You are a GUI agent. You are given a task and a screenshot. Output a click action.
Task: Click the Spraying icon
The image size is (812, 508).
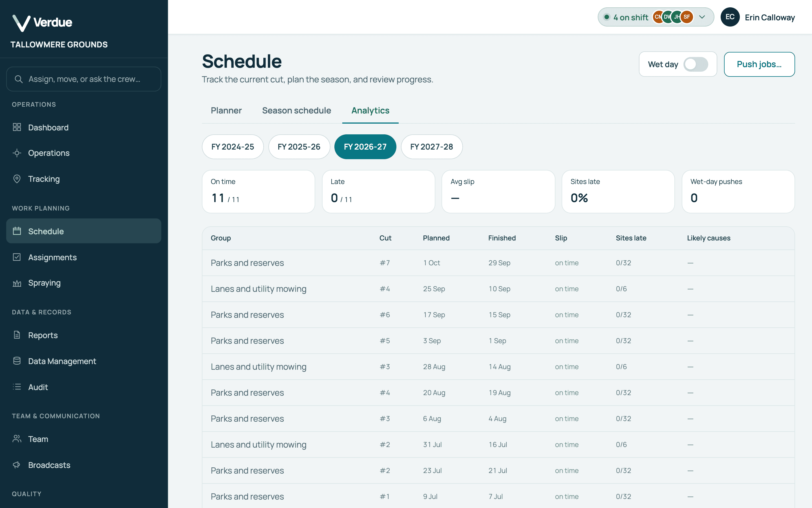[17, 283]
